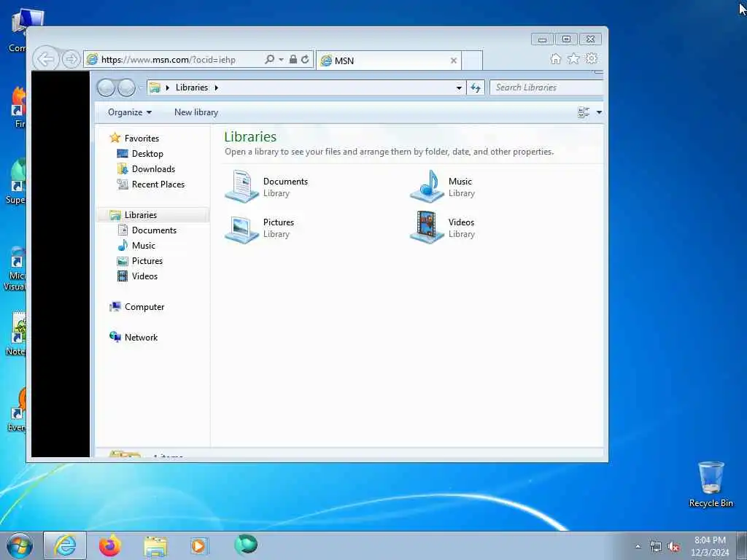Click the Explorer back button

(107, 87)
